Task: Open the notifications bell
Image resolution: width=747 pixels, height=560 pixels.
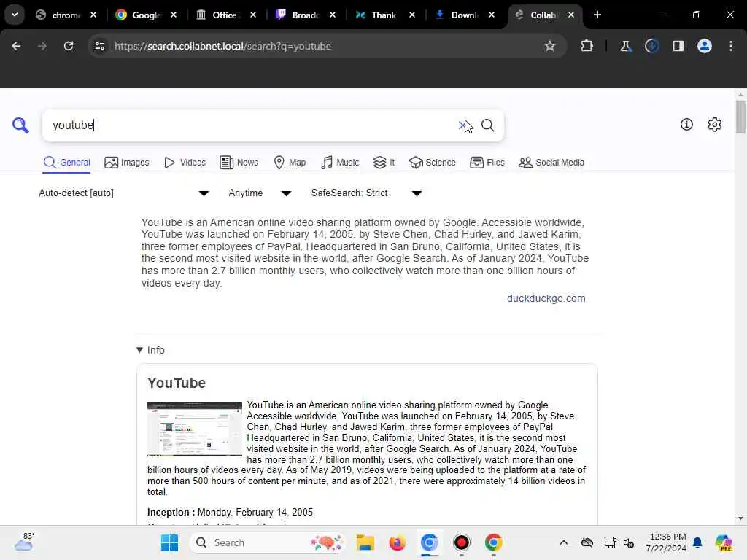Action: 697,542
